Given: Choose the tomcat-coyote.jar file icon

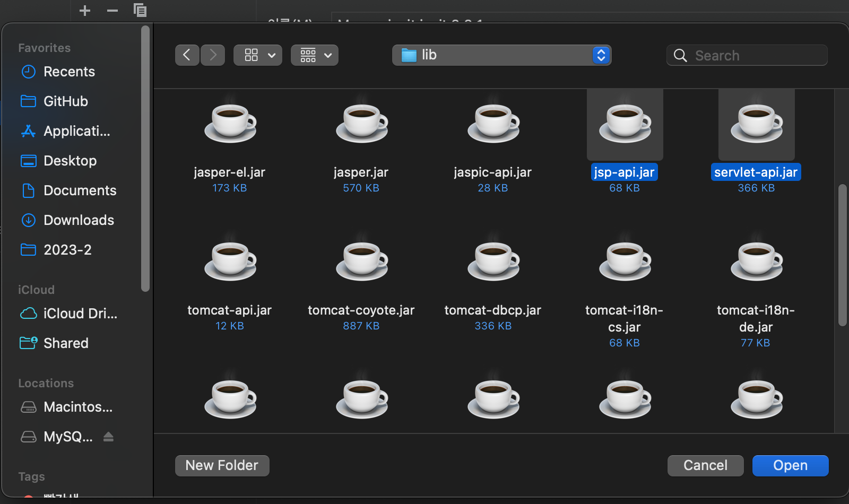Looking at the screenshot, I should click(x=362, y=261).
